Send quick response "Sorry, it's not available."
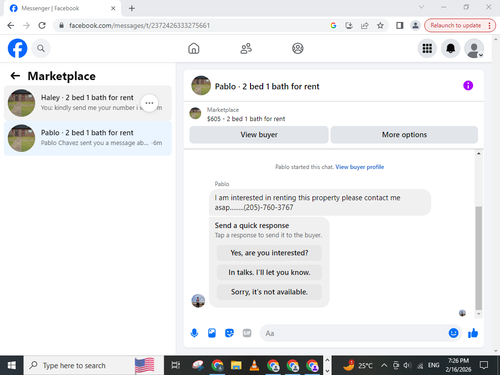500x375 pixels. [269, 292]
